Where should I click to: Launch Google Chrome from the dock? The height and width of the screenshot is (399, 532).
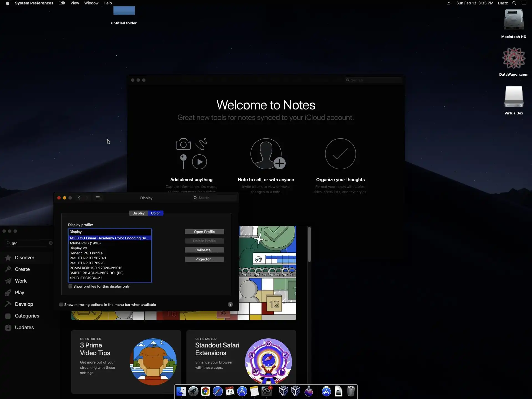click(x=205, y=391)
